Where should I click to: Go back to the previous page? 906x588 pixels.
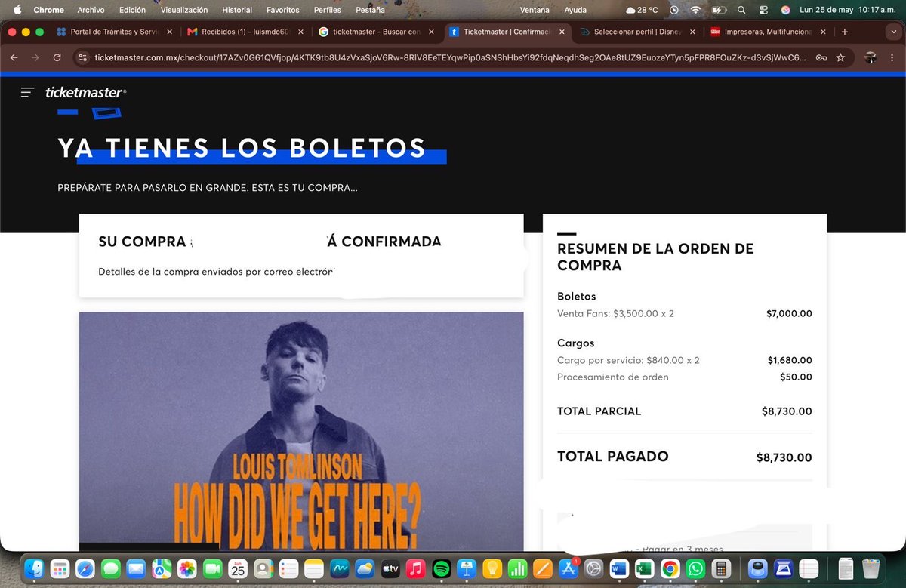click(14, 57)
